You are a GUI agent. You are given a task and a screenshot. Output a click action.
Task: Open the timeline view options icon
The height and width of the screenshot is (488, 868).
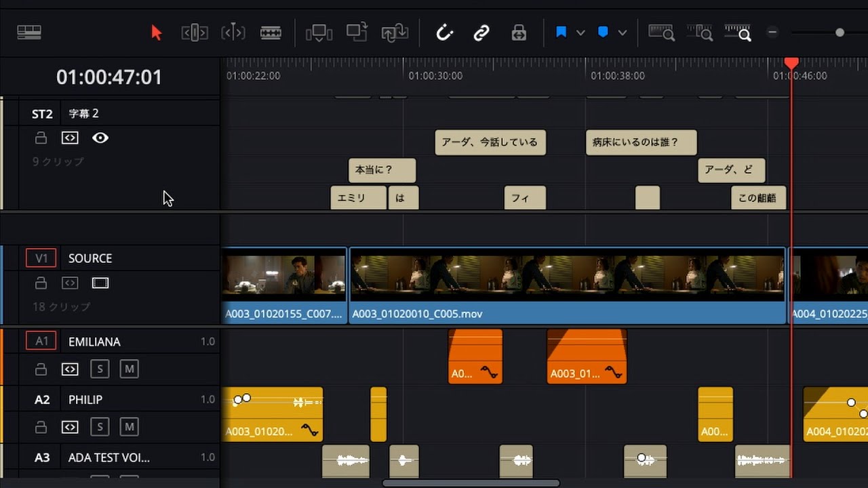(x=29, y=32)
